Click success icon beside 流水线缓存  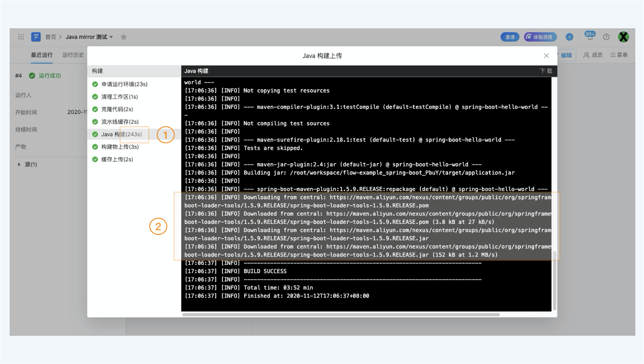pos(95,122)
